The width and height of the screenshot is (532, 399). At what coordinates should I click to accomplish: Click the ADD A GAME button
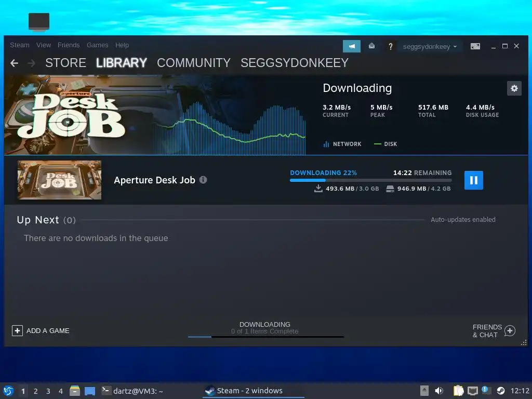[x=41, y=331]
